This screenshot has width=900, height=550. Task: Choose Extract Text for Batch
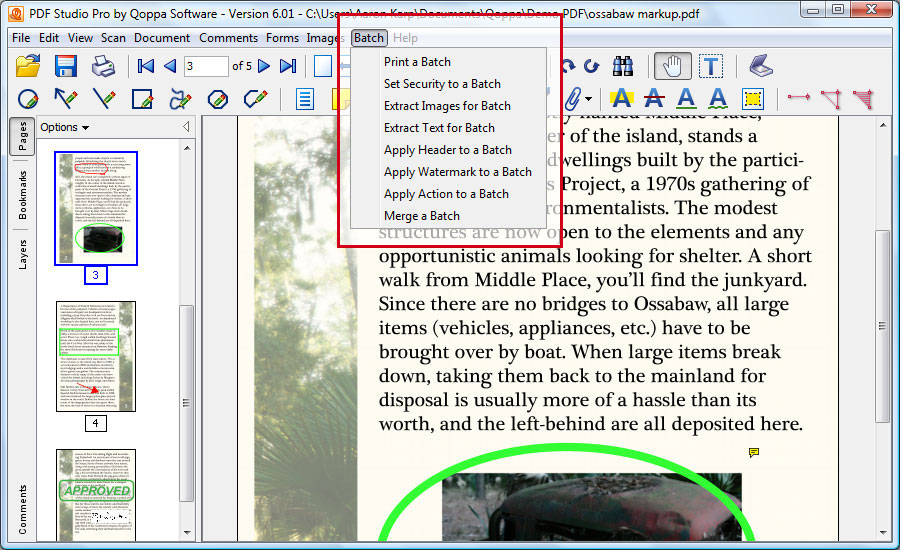point(448,127)
